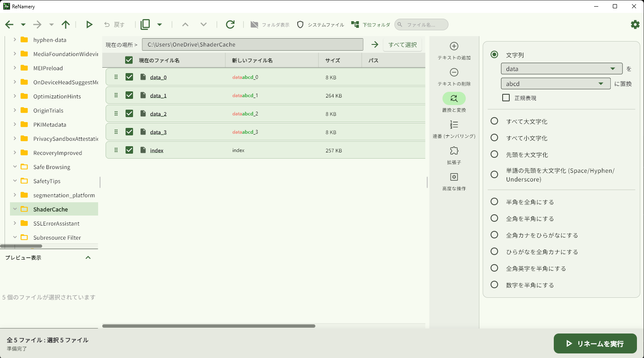
Task: Reload the file list with refresh icon
Action: (230, 25)
